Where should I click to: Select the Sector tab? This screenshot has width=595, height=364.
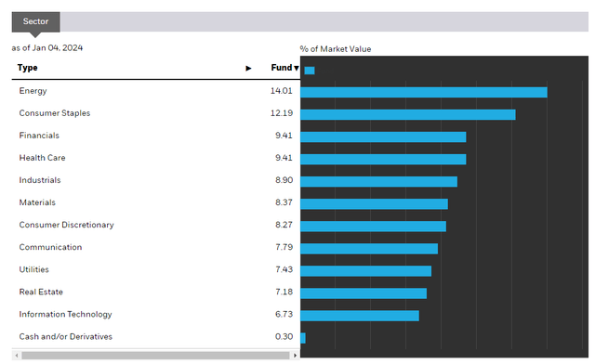tap(35, 21)
